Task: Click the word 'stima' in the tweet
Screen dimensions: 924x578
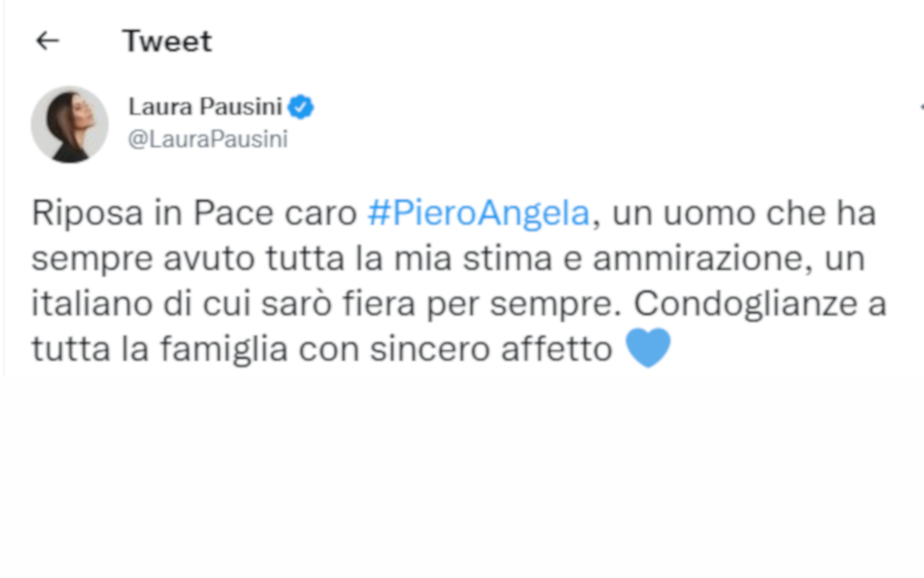Action: coord(507,259)
